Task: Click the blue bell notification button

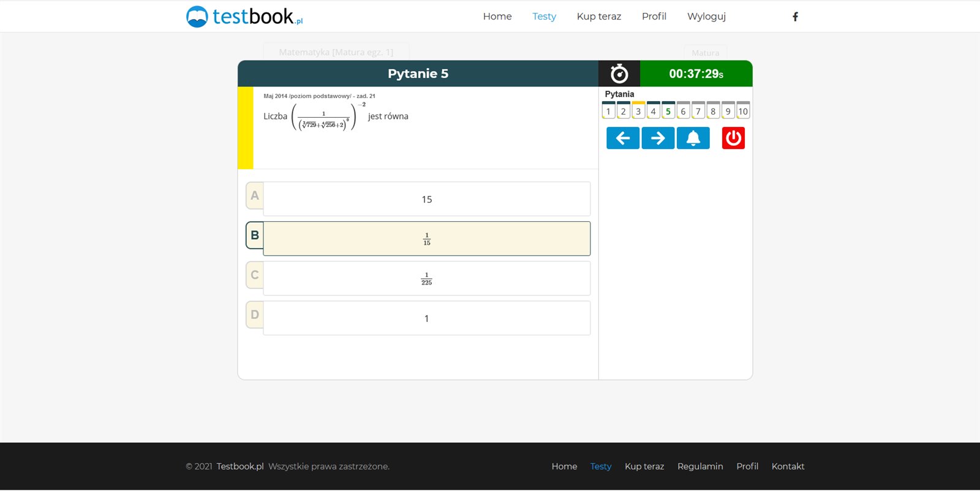Action: tap(693, 139)
